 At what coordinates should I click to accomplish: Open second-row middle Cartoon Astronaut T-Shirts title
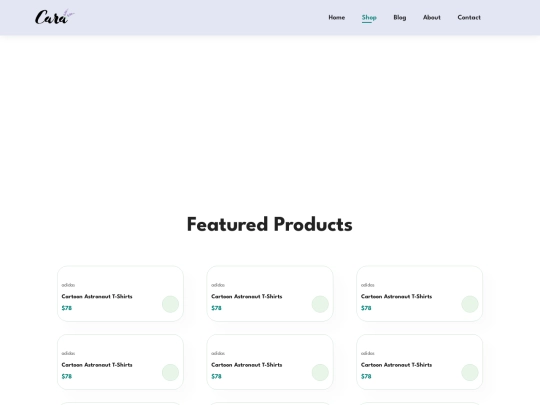click(x=247, y=365)
